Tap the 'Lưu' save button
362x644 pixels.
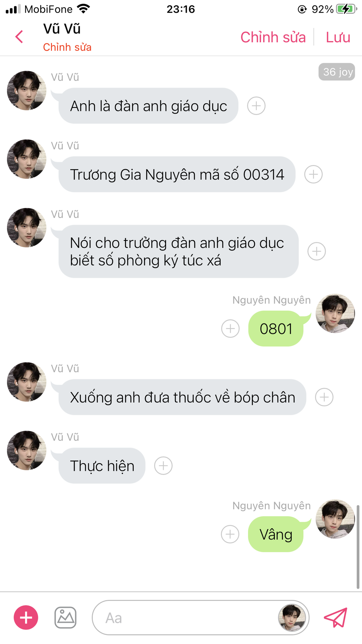tap(338, 37)
